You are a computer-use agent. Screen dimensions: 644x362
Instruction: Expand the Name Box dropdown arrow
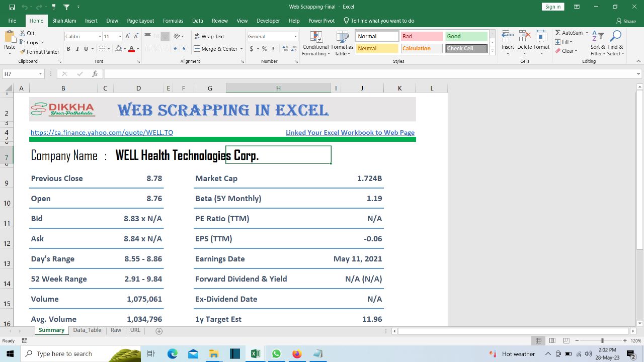click(x=40, y=74)
